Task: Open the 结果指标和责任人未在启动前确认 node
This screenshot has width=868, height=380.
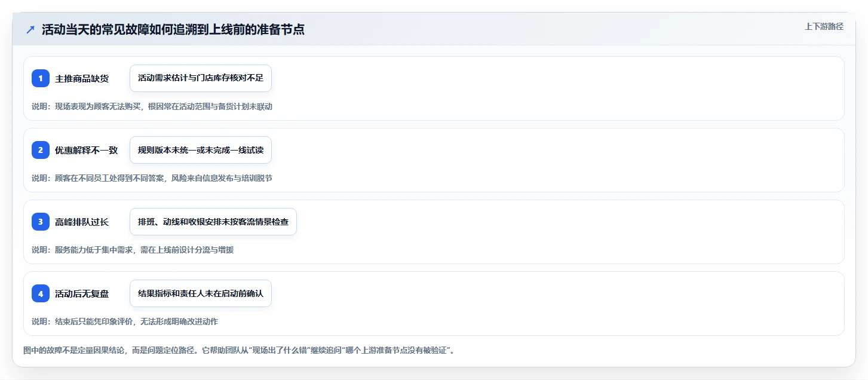Action: pyautogui.click(x=201, y=293)
